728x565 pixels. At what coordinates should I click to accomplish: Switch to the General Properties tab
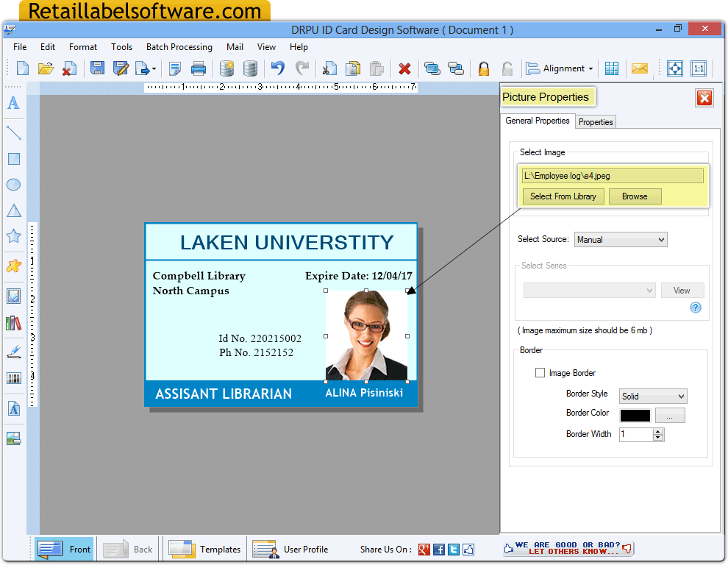(x=538, y=121)
